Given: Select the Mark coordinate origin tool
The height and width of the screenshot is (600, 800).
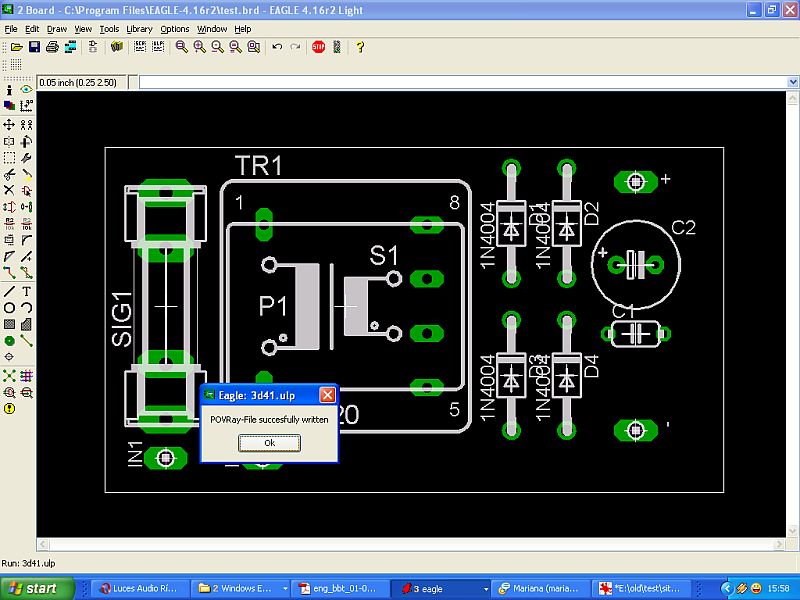Looking at the screenshot, I should pyautogui.click(x=26, y=106).
